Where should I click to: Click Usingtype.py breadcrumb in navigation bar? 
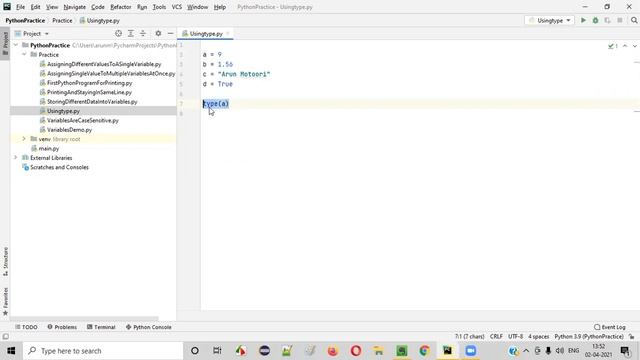coord(100,20)
